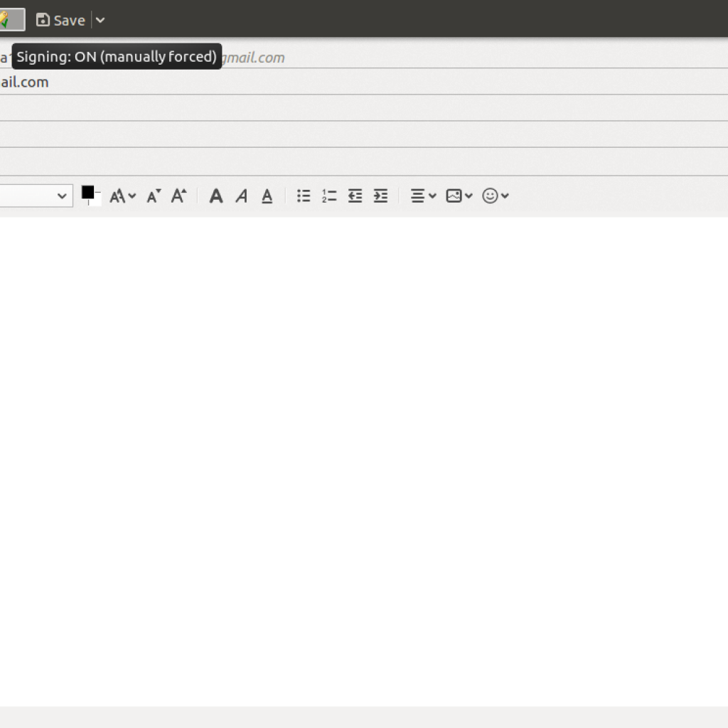
Task: Toggle bold formatting
Action: pyautogui.click(x=216, y=196)
